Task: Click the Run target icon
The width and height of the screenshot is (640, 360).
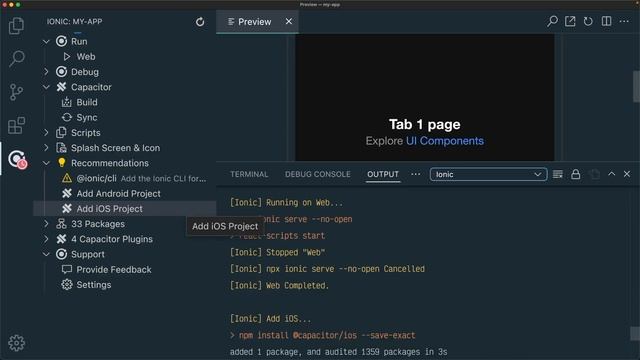Action: [62, 41]
